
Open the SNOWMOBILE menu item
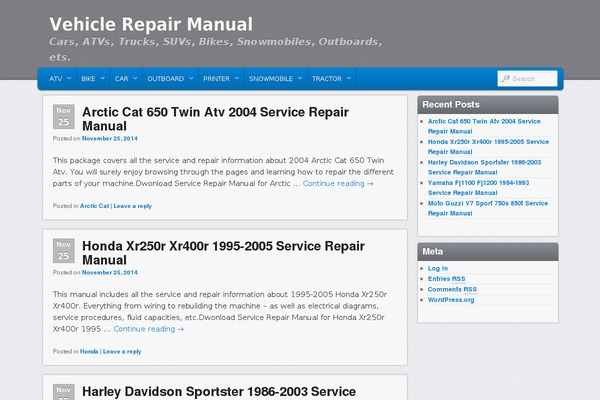tap(271, 78)
